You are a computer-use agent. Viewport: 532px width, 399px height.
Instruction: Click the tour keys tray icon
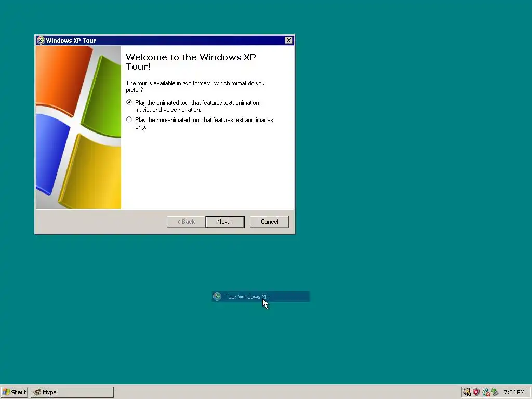click(467, 392)
